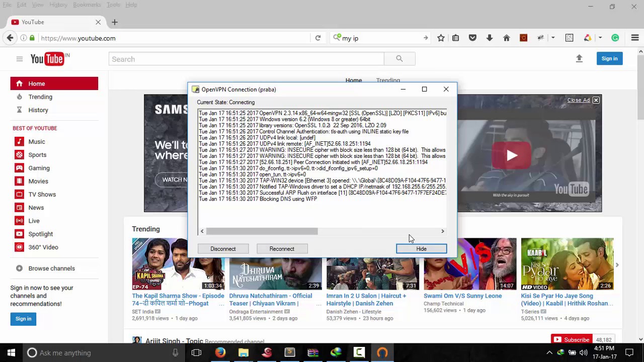The image size is (644, 362).
Task: Click the browser home icon
Action: tap(507, 38)
